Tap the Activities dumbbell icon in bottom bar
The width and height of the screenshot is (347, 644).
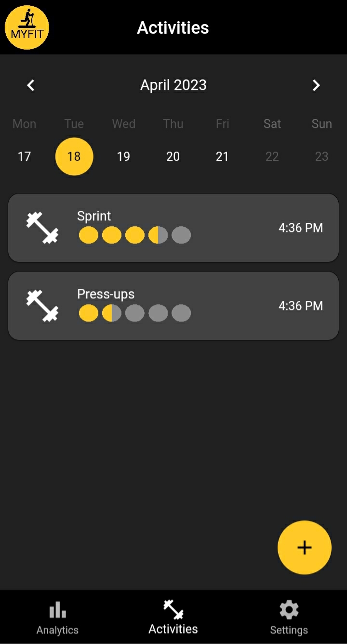tap(173, 609)
